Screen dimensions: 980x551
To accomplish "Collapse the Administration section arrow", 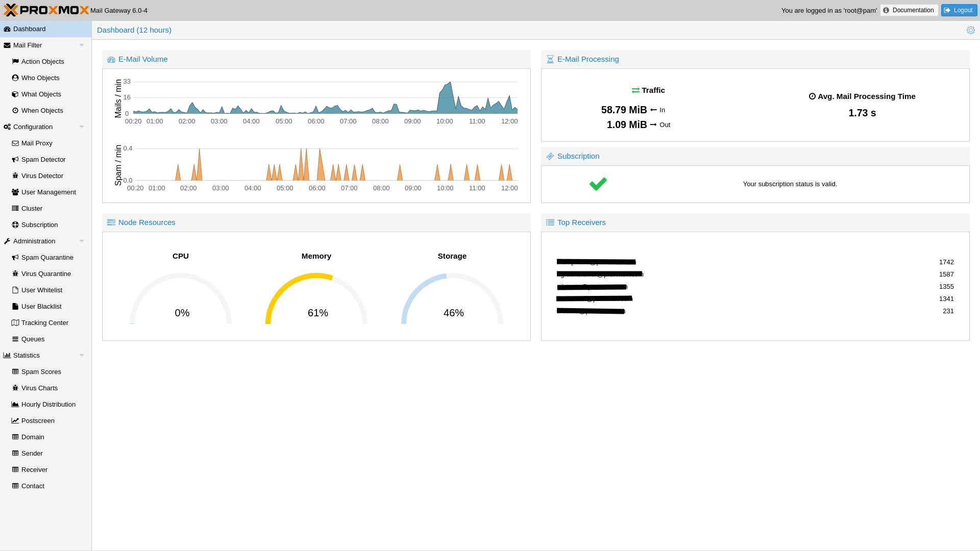I will [x=82, y=241].
